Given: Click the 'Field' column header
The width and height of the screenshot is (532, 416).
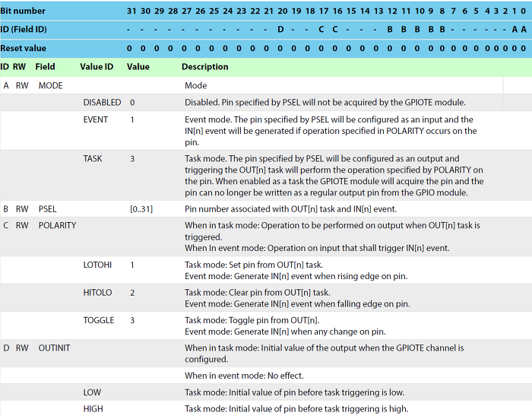Looking at the screenshot, I should [x=45, y=67].
